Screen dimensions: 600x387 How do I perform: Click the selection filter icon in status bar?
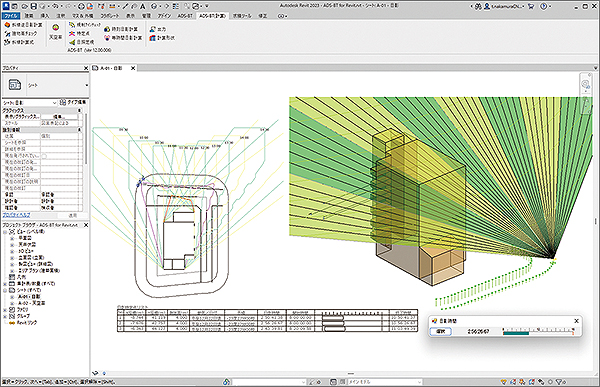click(559, 382)
